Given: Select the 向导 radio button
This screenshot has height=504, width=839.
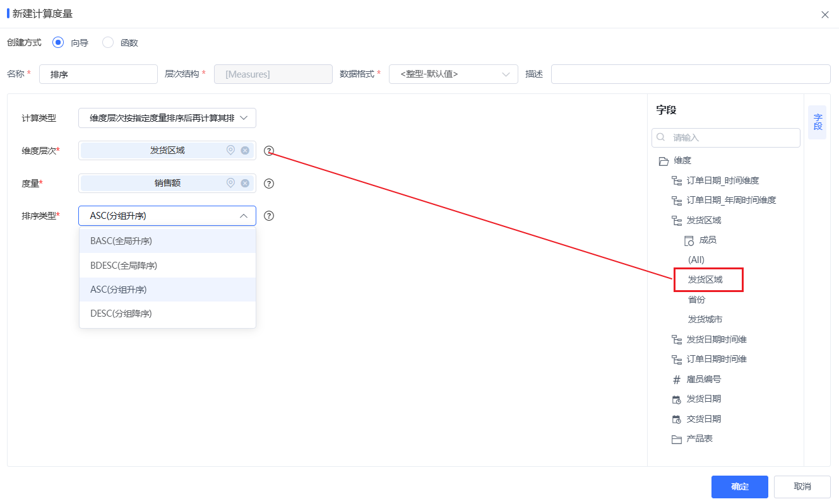Looking at the screenshot, I should pos(58,42).
